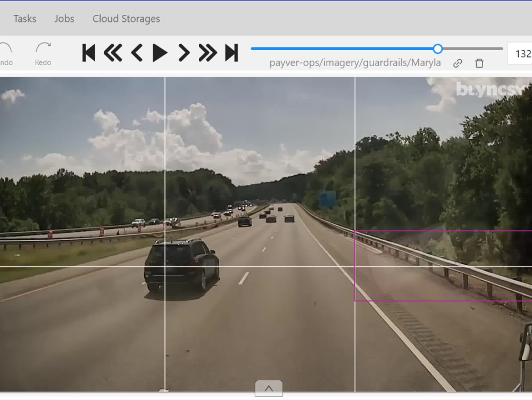The width and height of the screenshot is (532, 400).
Task: Click the frame number input field
Action: (519, 53)
